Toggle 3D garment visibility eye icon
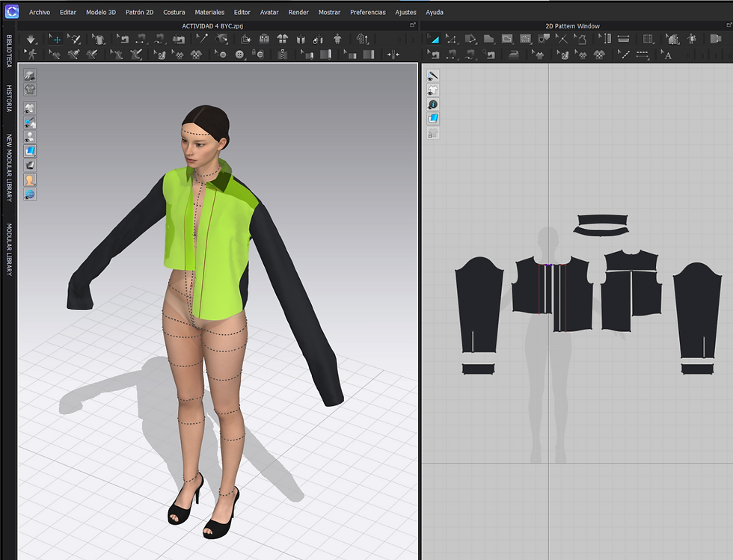Image resolution: width=733 pixels, height=560 pixels. point(30,108)
